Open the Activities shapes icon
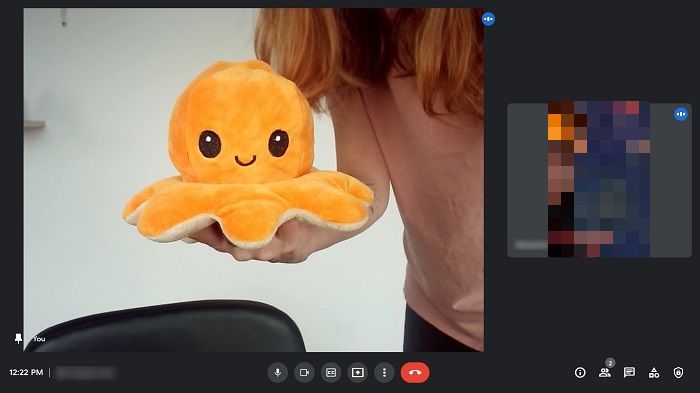The height and width of the screenshot is (393, 700). tap(654, 372)
